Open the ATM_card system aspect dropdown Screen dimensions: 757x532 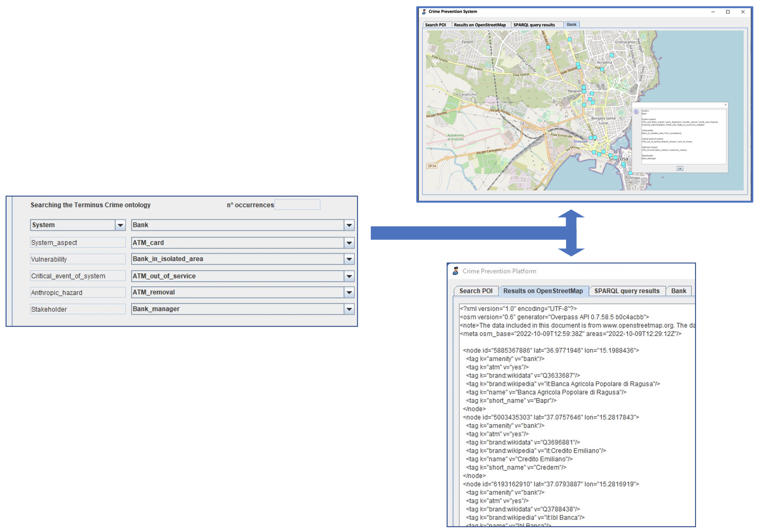point(349,243)
